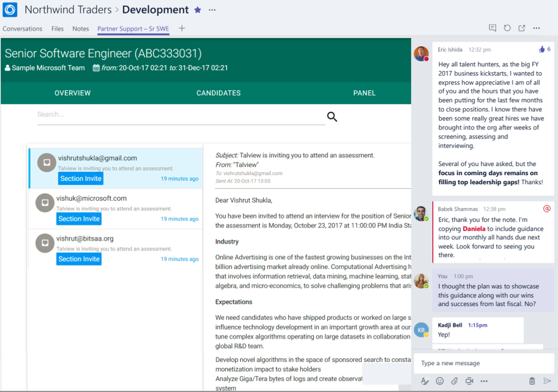Open the OVERVIEW section
Screen dimensions: 558x392
[x=73, y=93]
